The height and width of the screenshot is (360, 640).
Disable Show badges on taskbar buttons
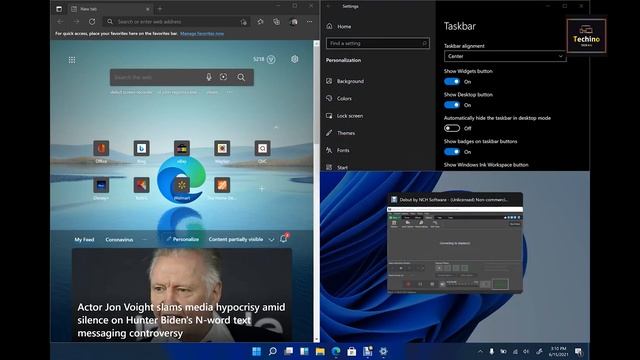click(452, 152)
